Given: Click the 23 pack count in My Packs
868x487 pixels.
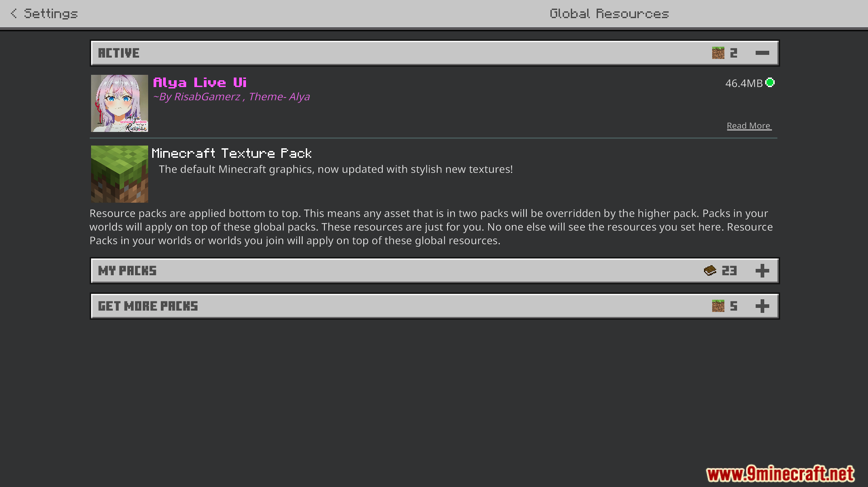Looking at the screenshot, I should pyautogui.click(x=729, y=271).
